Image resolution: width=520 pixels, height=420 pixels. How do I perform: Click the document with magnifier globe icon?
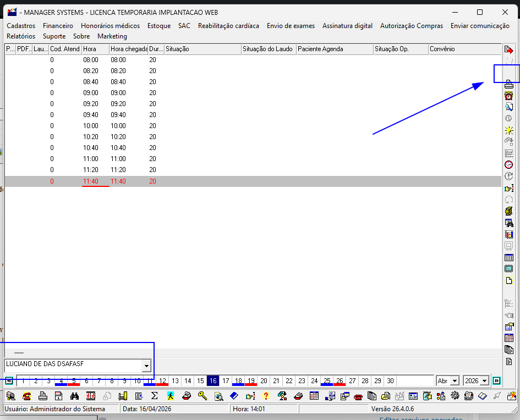coord(218,396)
